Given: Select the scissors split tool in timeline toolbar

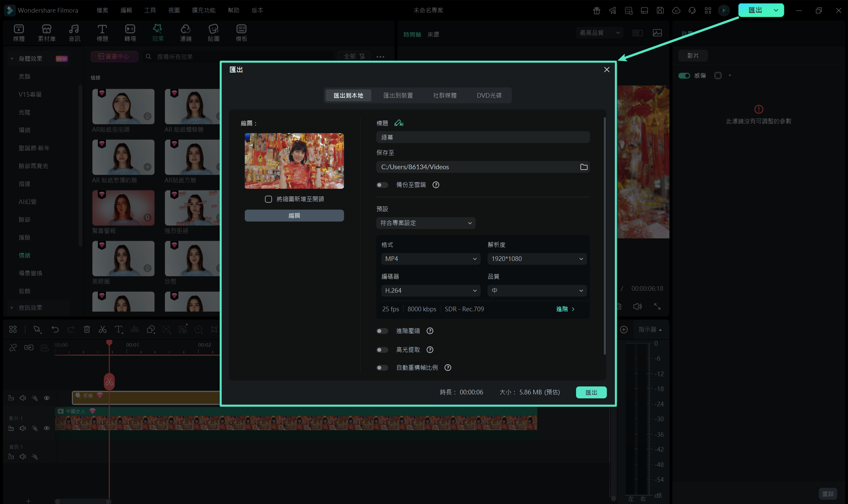Looking at the screenshot, I should click(103, 329).
